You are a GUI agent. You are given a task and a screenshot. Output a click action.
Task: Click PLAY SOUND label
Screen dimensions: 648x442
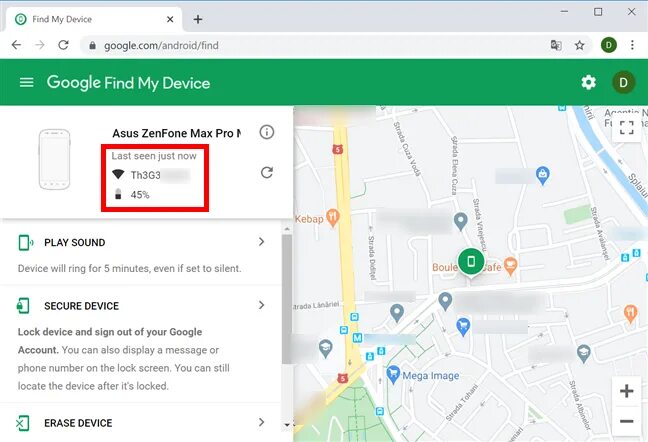tap(74, 242)
